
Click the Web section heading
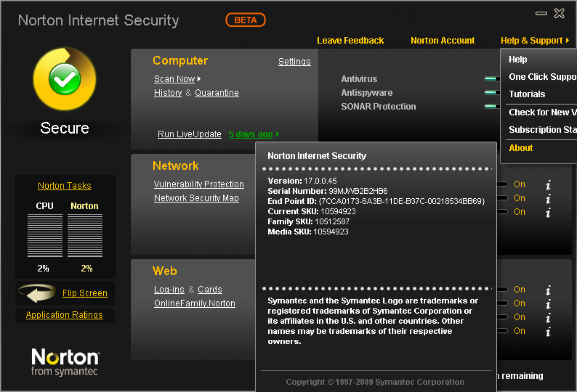click(x=165, y=271)
